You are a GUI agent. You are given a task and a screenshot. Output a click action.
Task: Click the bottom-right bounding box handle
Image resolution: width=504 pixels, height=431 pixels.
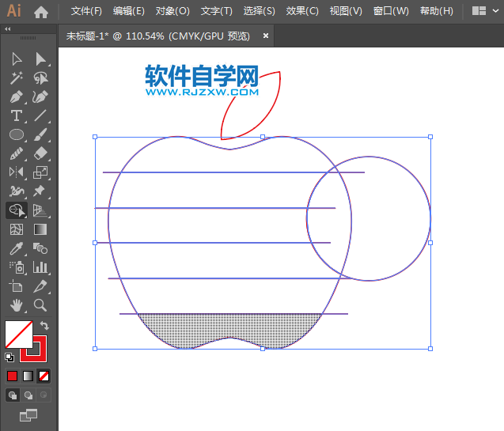tap(430, 349)
